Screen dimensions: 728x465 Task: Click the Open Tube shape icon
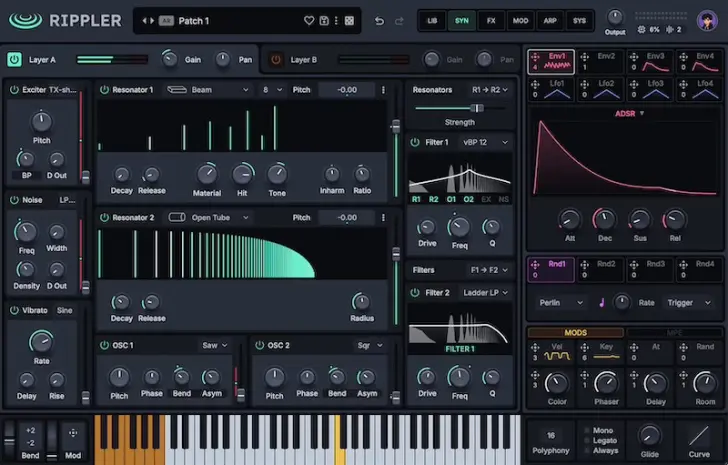tap(176, 217)
